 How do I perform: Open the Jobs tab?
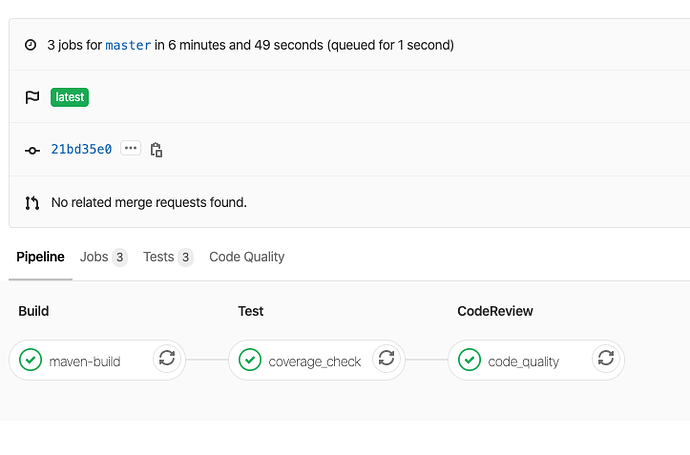tap(103, 257)
